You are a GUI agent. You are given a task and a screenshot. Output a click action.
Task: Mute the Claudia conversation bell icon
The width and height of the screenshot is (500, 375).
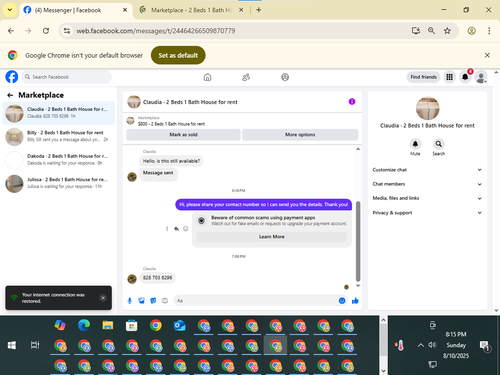coord(415,144)
